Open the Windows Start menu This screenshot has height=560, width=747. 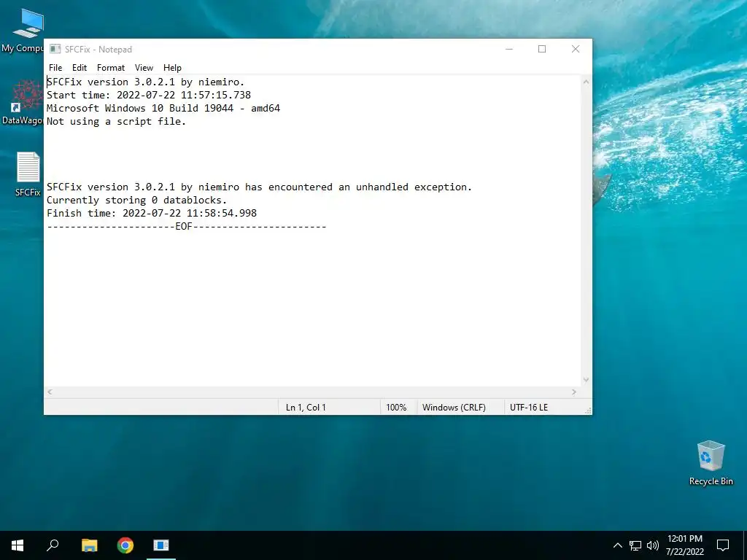pyautogui.click(x=18, y=545)
